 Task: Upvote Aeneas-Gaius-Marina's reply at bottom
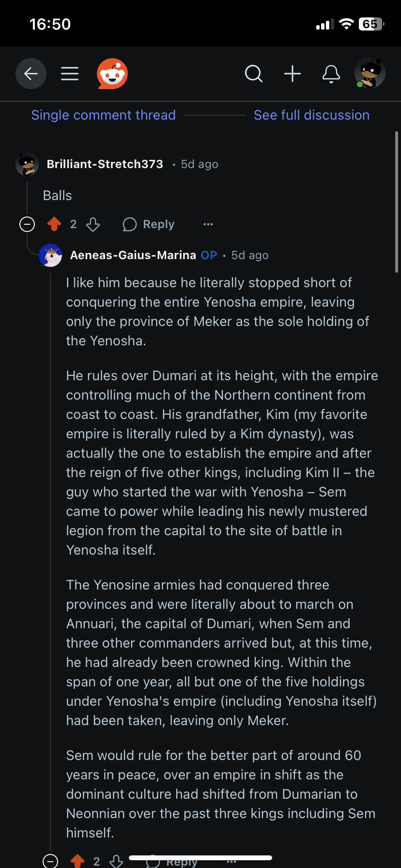click(x=77, y=861)
